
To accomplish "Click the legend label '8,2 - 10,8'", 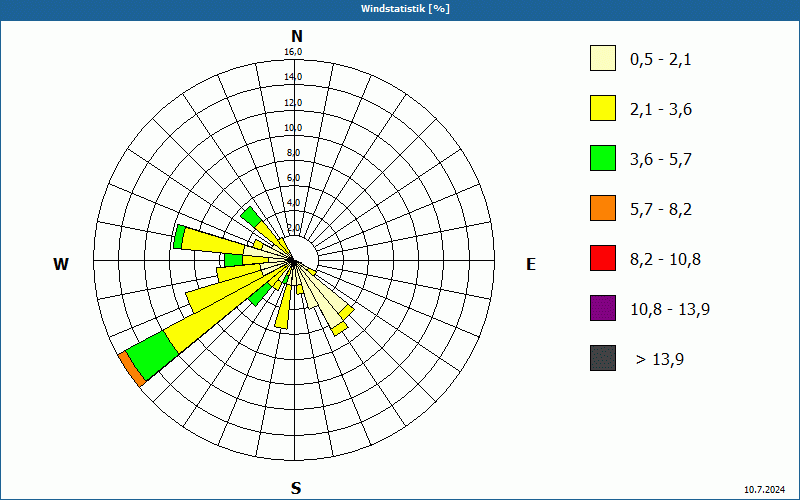I will pos(665,260).
